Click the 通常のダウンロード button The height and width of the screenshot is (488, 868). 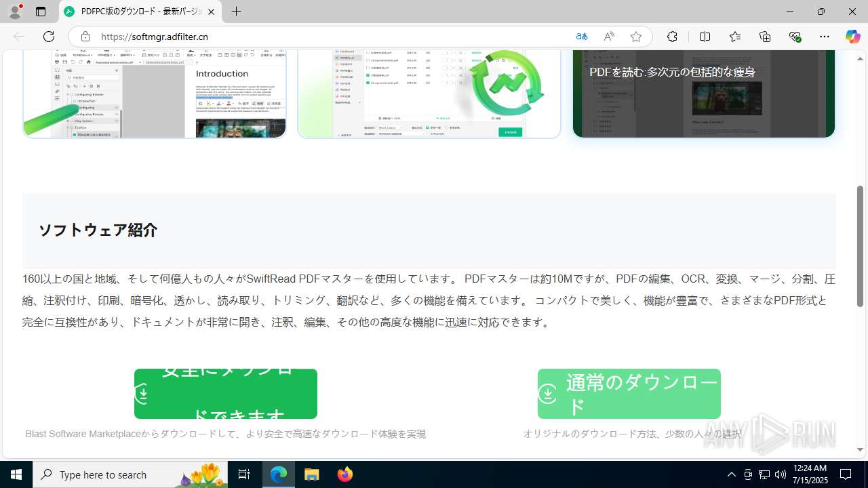click(x=629, y=394)
